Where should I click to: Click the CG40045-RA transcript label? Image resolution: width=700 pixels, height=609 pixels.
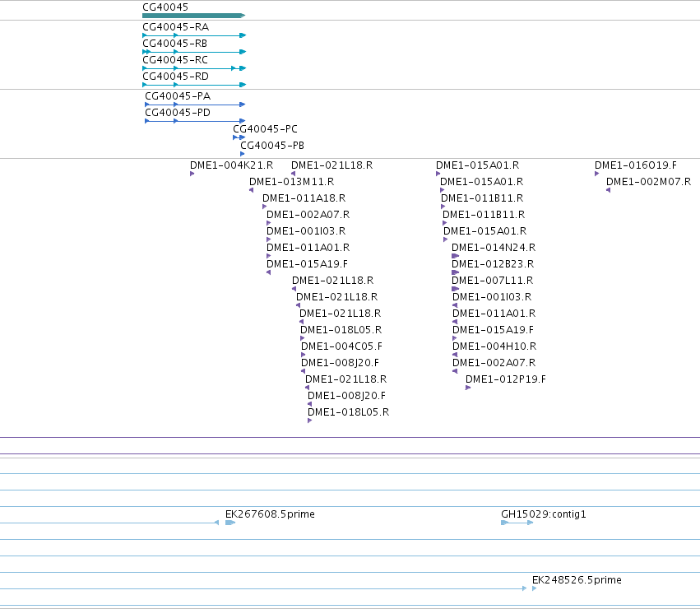[x=175, y=27]
